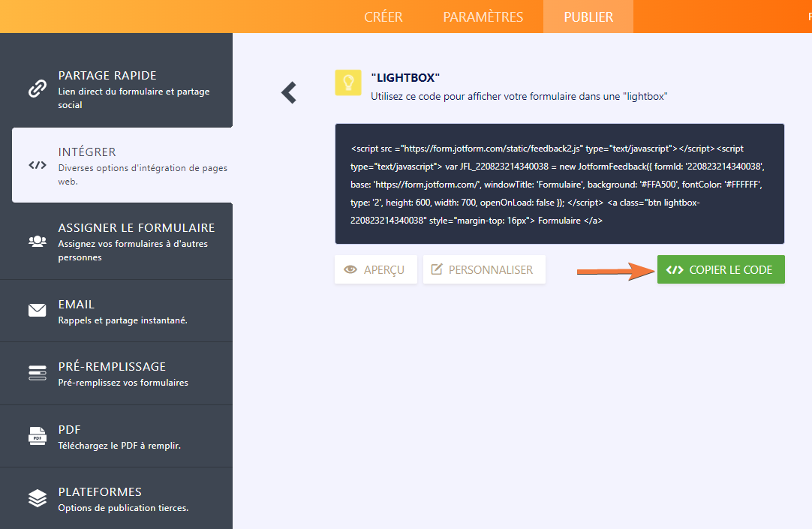Switch to the Créer tab
Image resolution: width=812 pixels, height=529 pixels.
tap(383, 17)
